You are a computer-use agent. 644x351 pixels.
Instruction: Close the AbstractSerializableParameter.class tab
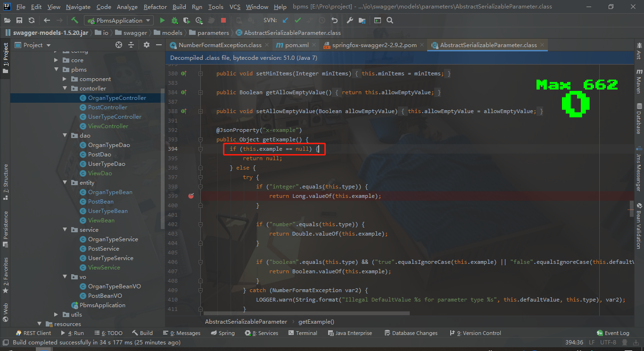coord(542,45)
